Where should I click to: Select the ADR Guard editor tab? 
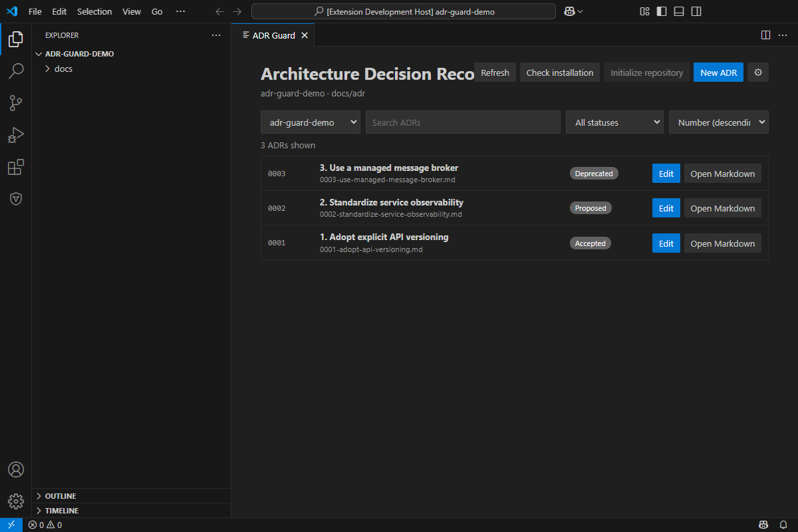(273, 35)
